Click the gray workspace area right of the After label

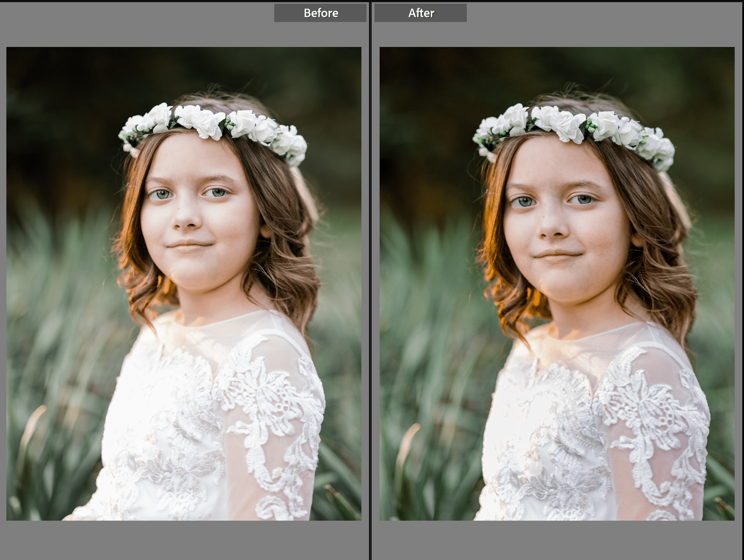pyautogui.click(x=592, y=13)
